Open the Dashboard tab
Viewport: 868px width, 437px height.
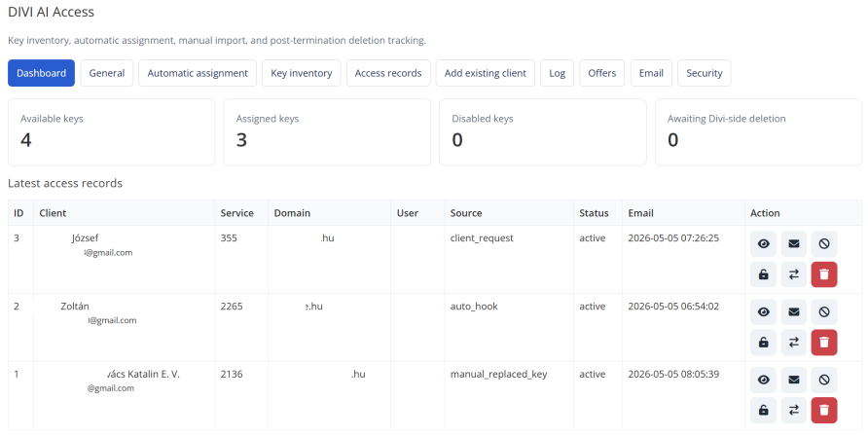[x=41, y=73]
